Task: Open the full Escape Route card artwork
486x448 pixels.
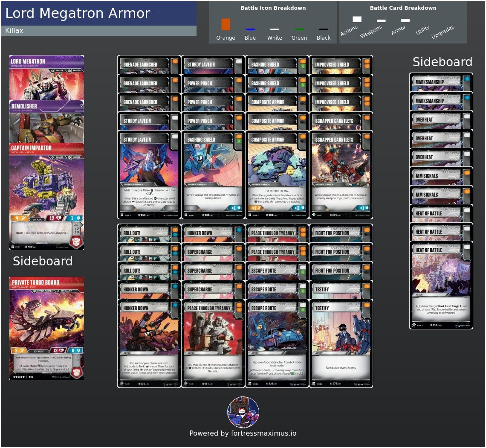Action: [277, 332]
